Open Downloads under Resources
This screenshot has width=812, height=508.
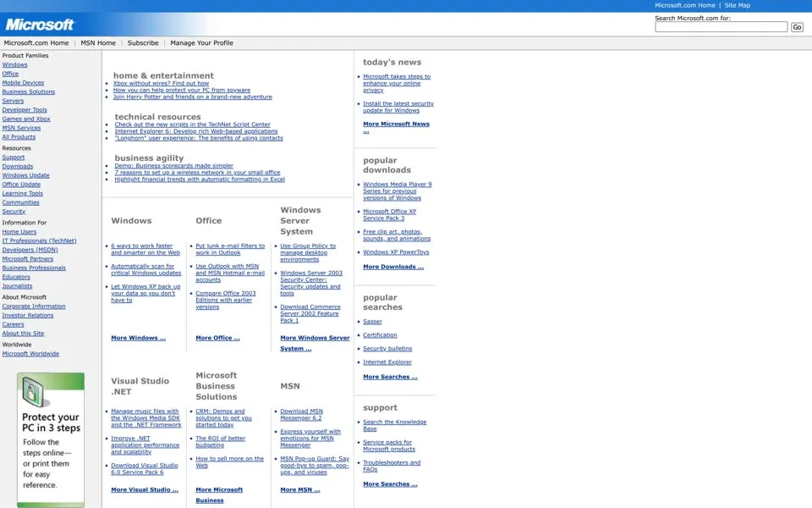point(18,167)
